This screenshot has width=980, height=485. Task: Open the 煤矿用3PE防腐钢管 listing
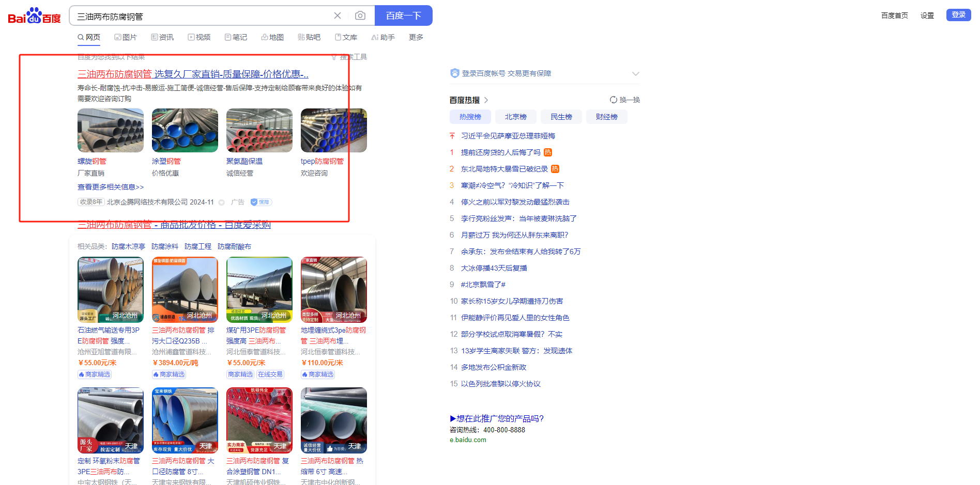(x=256, y=335)
